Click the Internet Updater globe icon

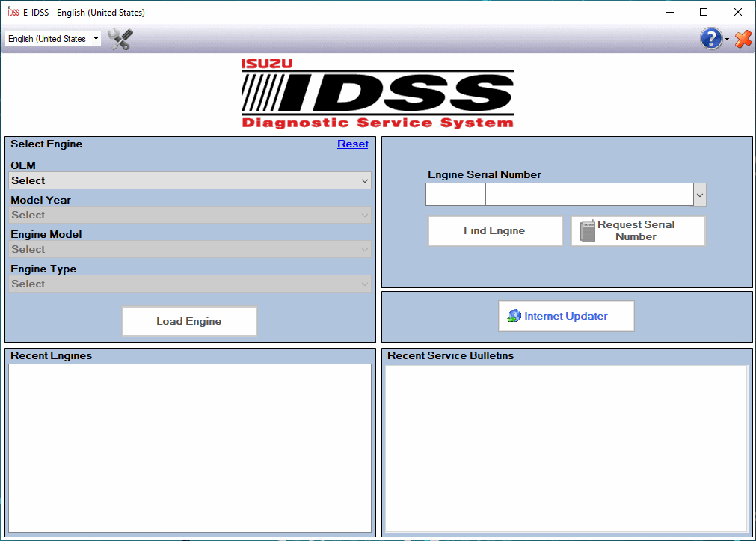514,316
